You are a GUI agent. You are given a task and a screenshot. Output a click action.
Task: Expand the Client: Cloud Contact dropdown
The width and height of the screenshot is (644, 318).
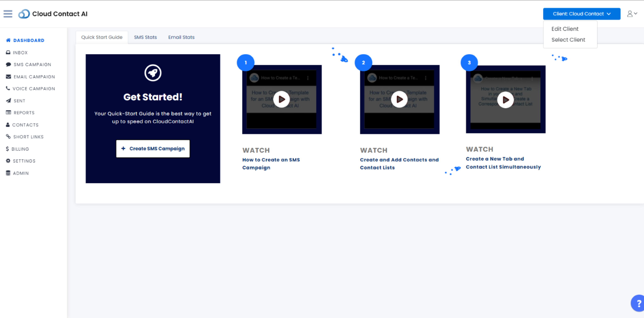(582, 14)
